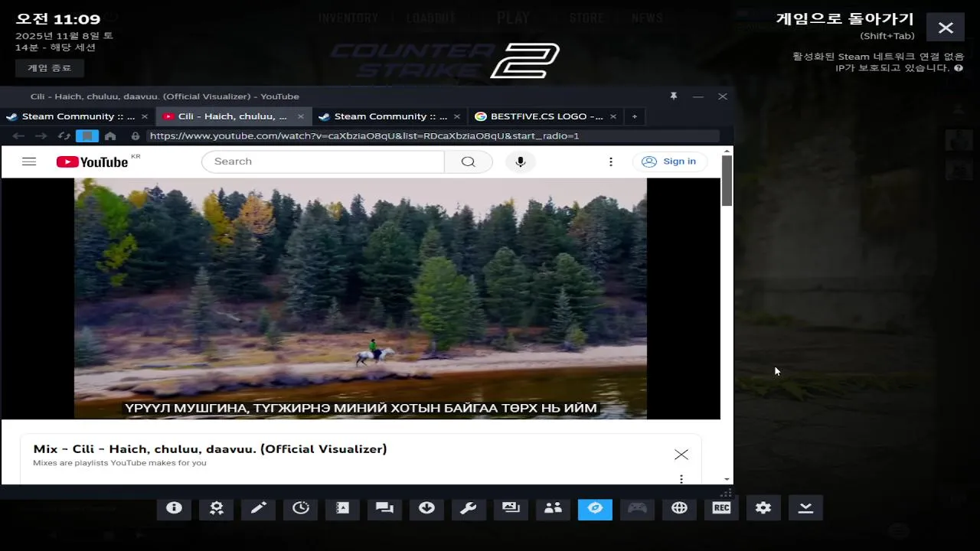The image size is (980, 551).
Task: Go back with browser back arrow
Action: tap(18, 136)
